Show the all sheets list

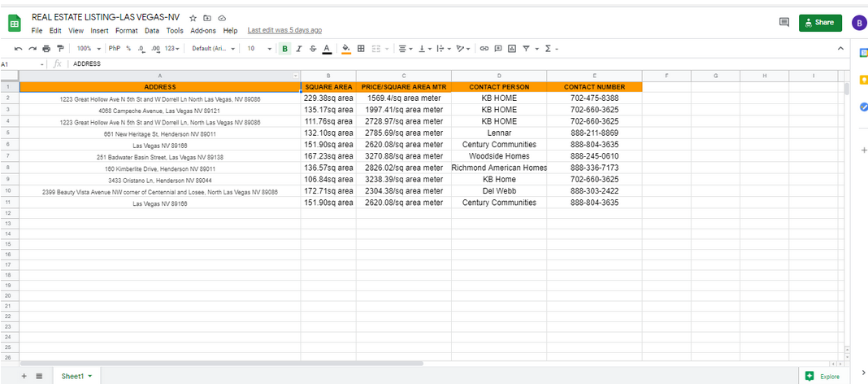tap(39, 376)
